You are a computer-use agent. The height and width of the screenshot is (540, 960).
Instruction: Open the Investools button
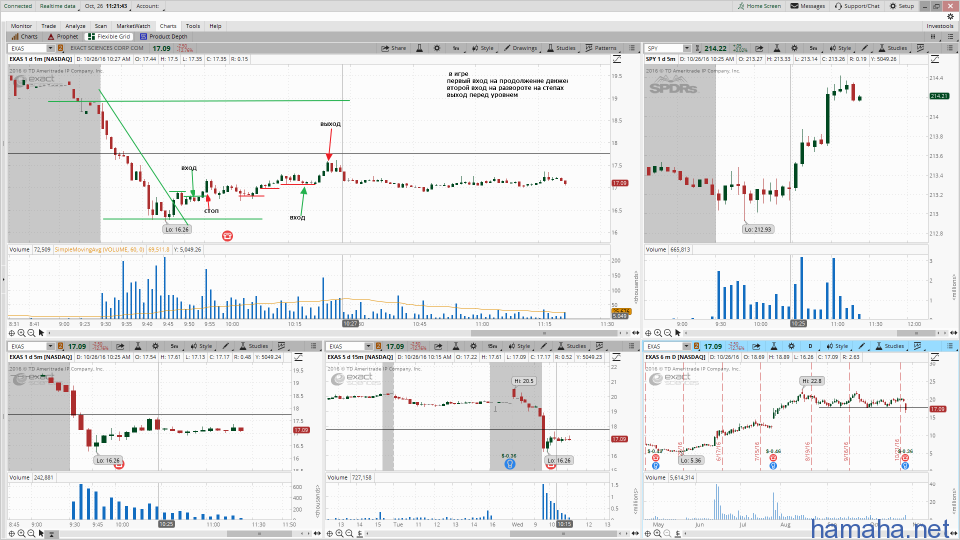click(940, 26)
